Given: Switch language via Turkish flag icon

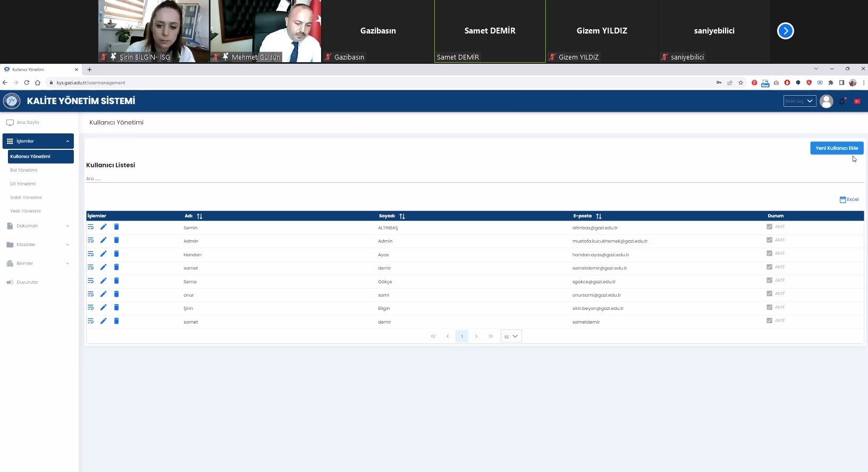Looking at the screenshot, I should pos(857,101).
